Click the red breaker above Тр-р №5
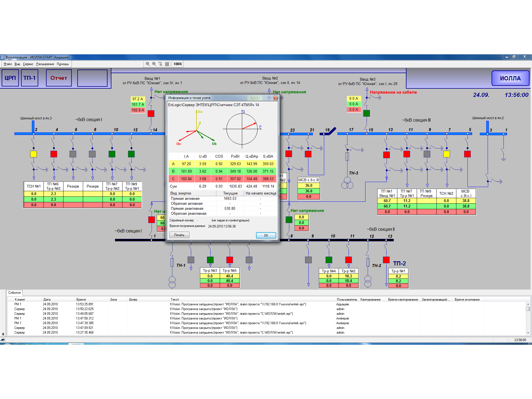 tap(230, 260)
